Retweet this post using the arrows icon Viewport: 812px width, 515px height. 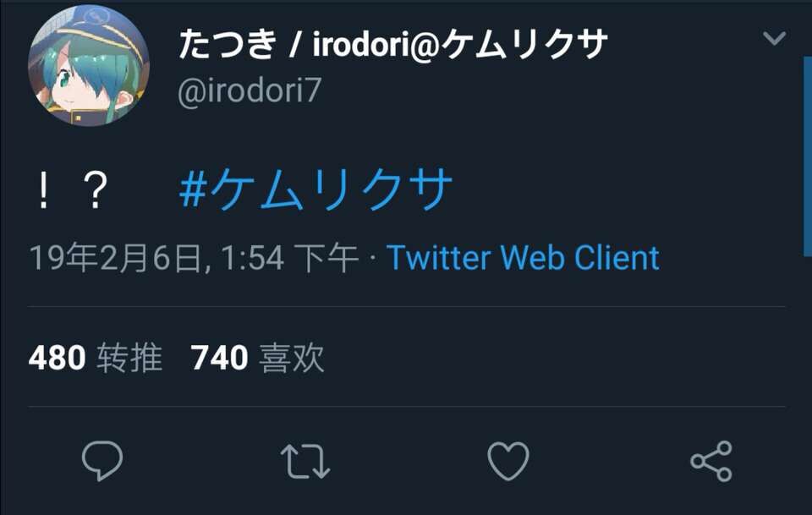pos(305,461)
